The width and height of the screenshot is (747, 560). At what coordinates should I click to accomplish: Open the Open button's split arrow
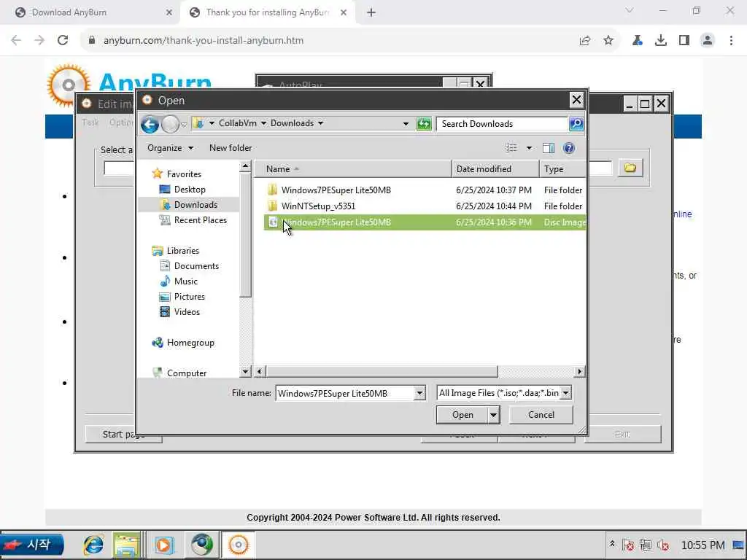[x=494, y=415]
